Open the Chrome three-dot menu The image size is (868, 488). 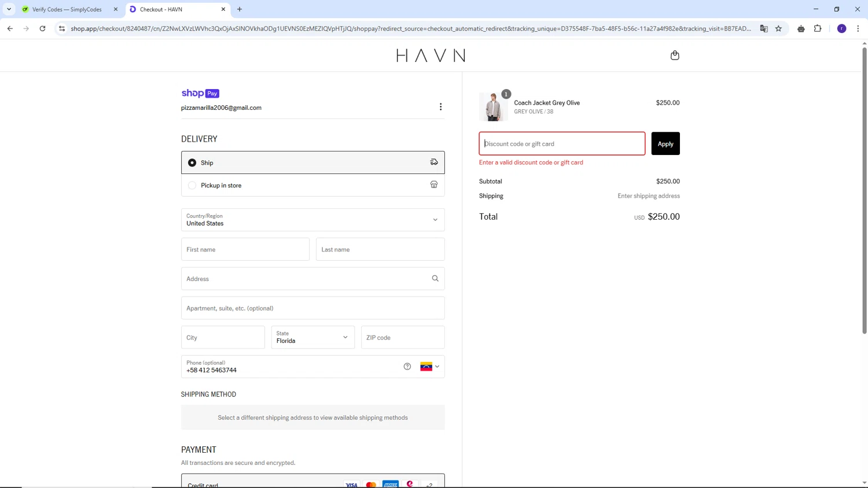point(858,28)
